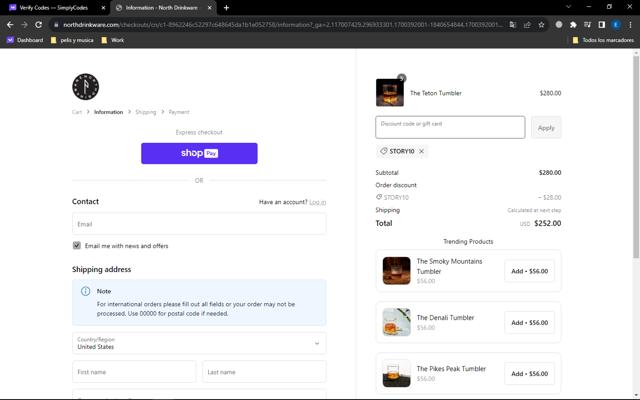Image resolution: width=640 pixels, height=400 pixels.
Task: Open the extensions puzzle icon
Action: pyautogui.click(x=573, y=25)
